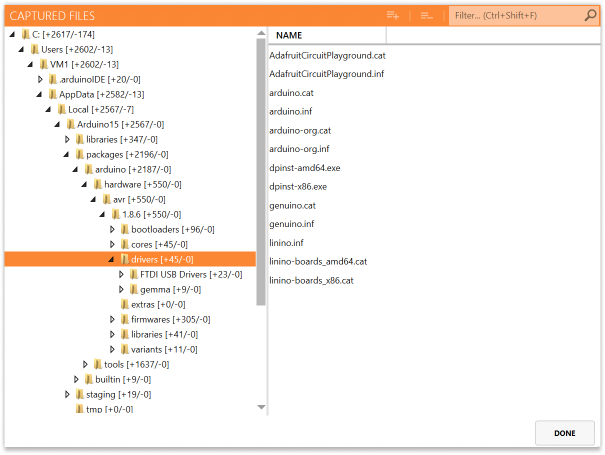The width and height of the screenshot is (605, 455).
Task: Click the expand all icon in header
Action: pyautogui.click(x=393, y=15)
